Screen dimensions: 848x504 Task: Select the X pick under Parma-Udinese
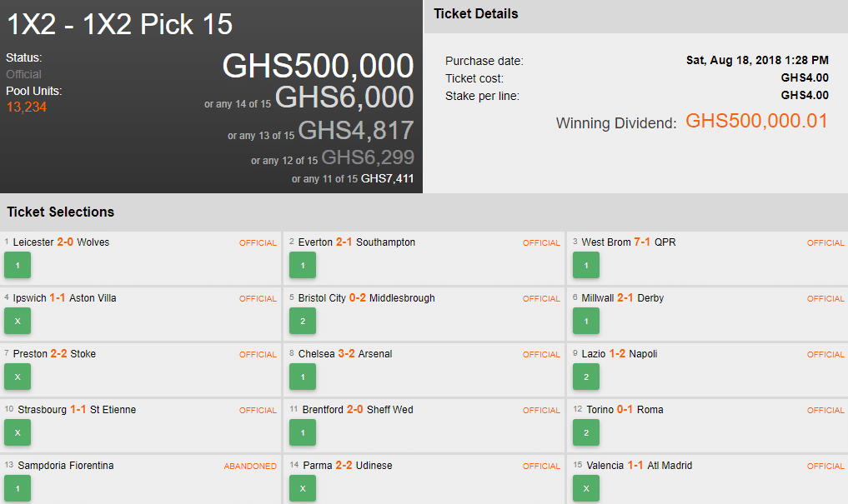(303, 489)
